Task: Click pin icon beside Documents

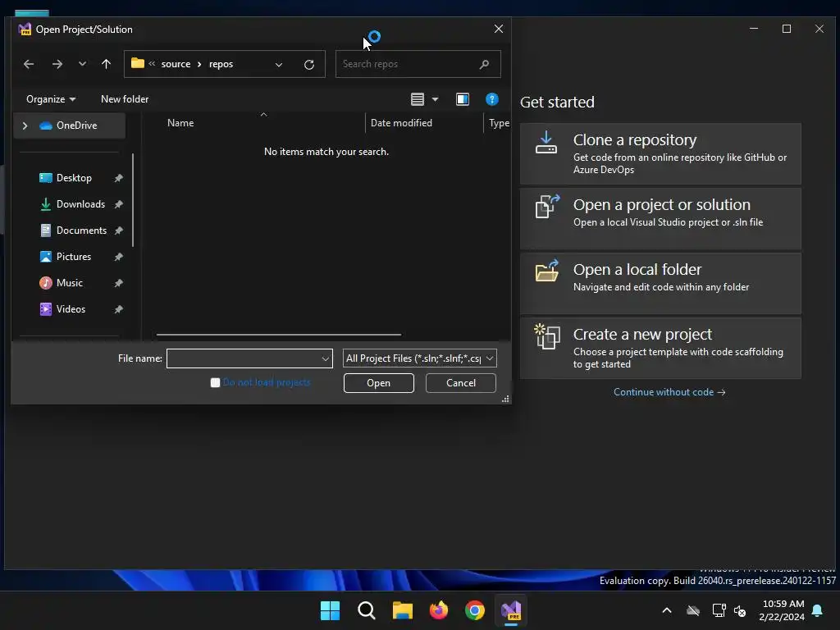Action: pos(118,231)
